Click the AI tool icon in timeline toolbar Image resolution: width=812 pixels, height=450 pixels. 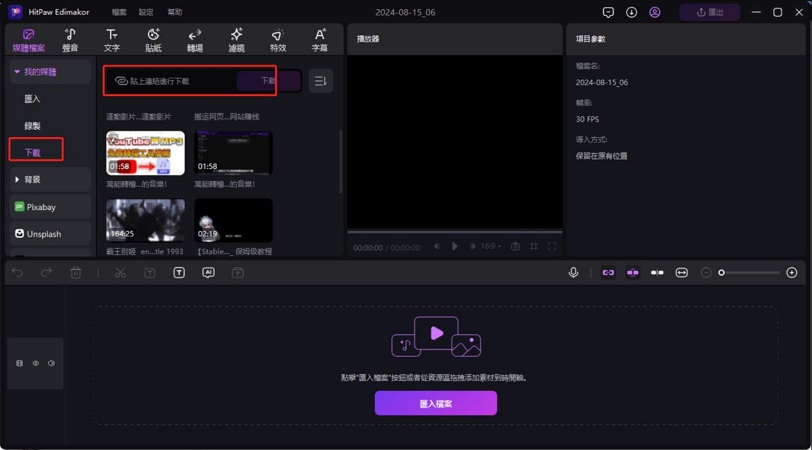point(208,272)
